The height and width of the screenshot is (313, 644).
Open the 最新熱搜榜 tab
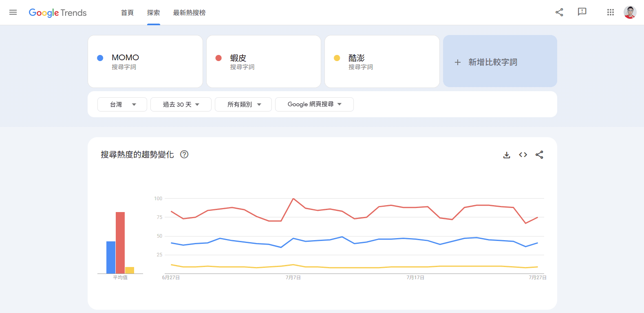189,13
